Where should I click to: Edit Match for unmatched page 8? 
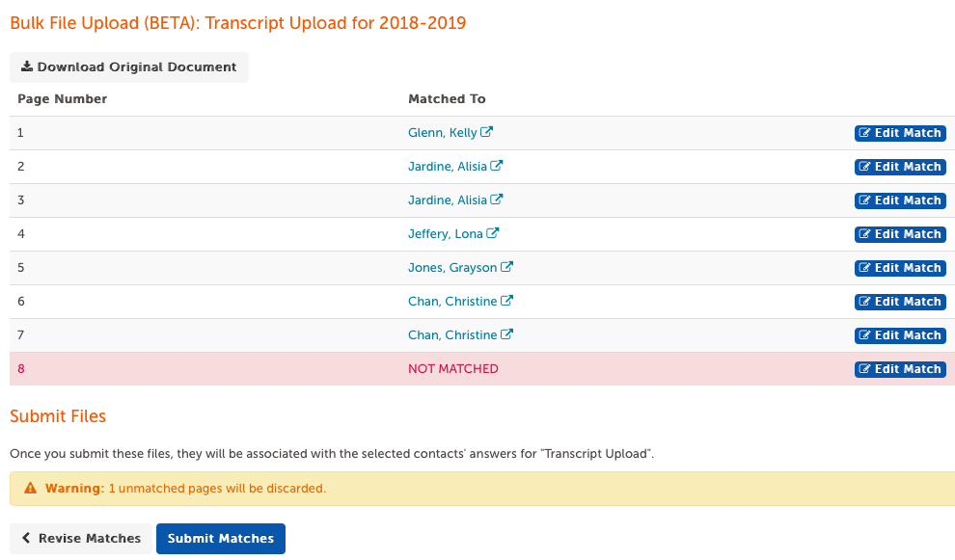[900, 369]
